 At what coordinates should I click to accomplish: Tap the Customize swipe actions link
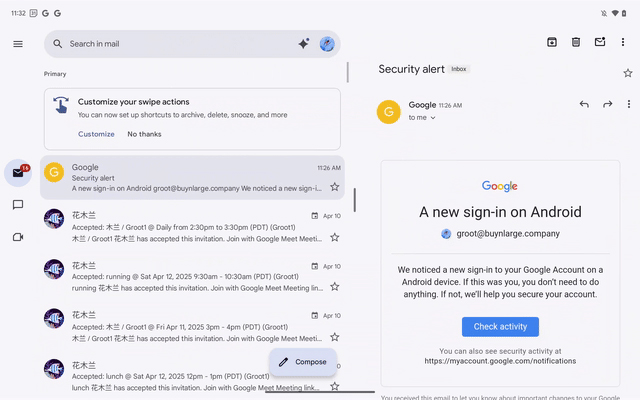click(96, 134)
